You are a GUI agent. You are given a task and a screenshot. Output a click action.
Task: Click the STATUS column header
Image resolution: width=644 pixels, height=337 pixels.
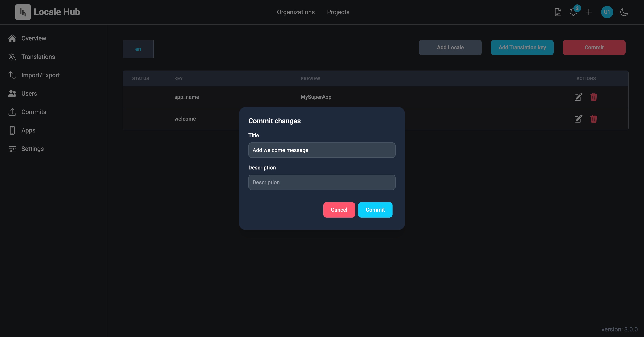[x=140, y=79]
